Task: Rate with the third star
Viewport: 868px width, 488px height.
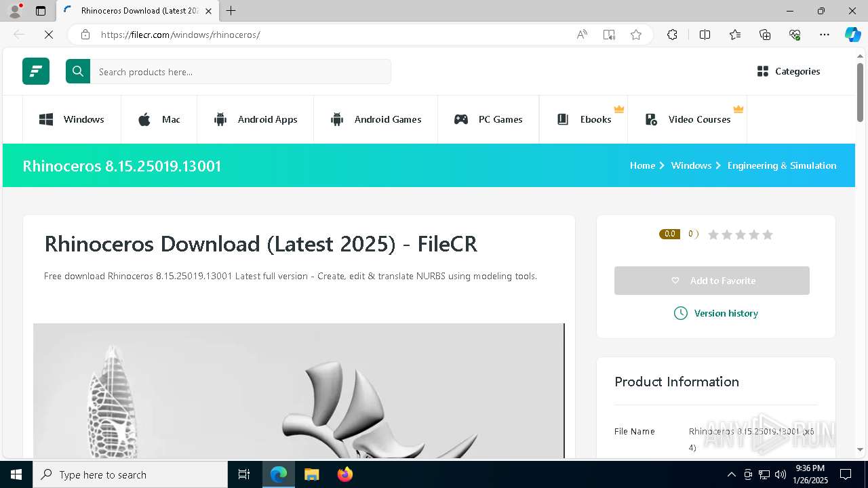Action: pos(741,235)
